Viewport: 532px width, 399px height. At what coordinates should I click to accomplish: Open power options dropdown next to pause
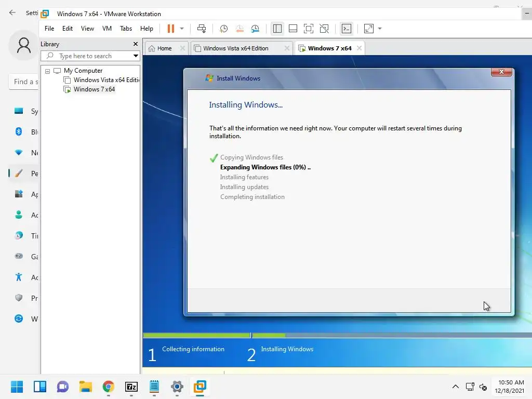click(182, 29)
